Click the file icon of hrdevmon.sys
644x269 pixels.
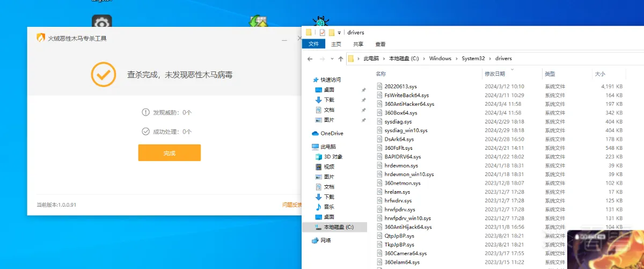(x=379, y=165)
